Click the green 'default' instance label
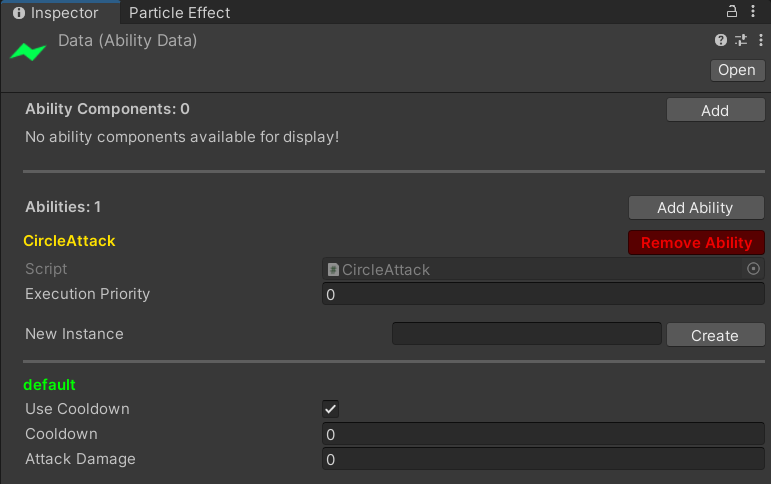771x484 pixels. coord(49,385)
